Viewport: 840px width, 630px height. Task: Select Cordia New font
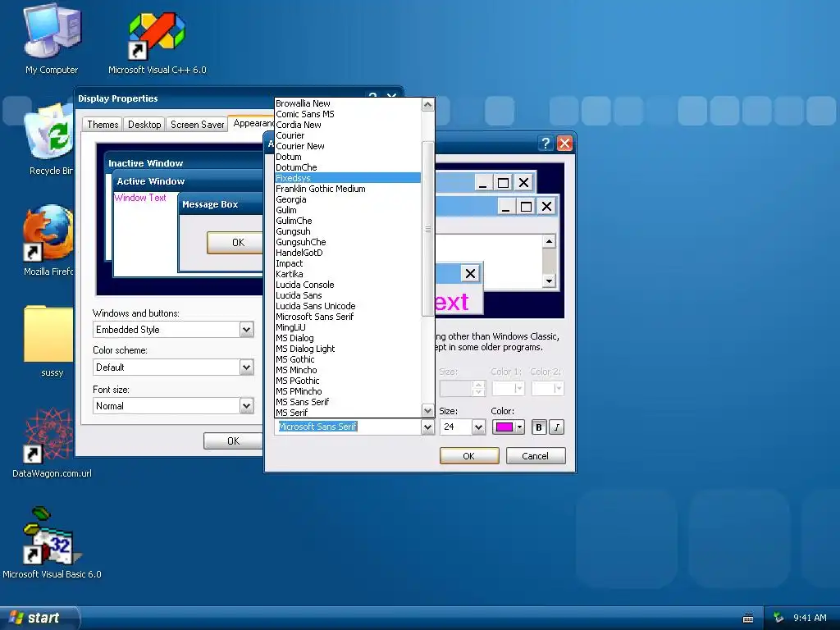tap(348, 125)
